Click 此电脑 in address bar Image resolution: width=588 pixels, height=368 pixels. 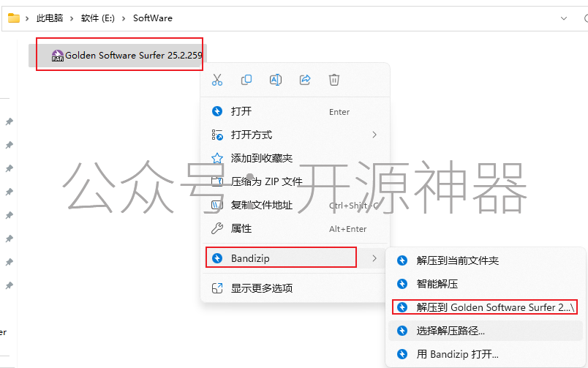pos(50,18)
